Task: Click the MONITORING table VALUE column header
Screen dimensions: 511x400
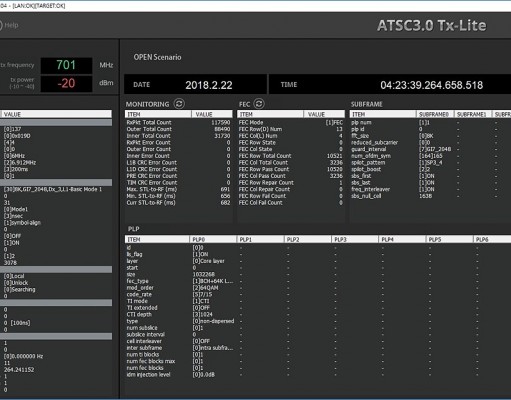Action: click(x=212, y=114)
